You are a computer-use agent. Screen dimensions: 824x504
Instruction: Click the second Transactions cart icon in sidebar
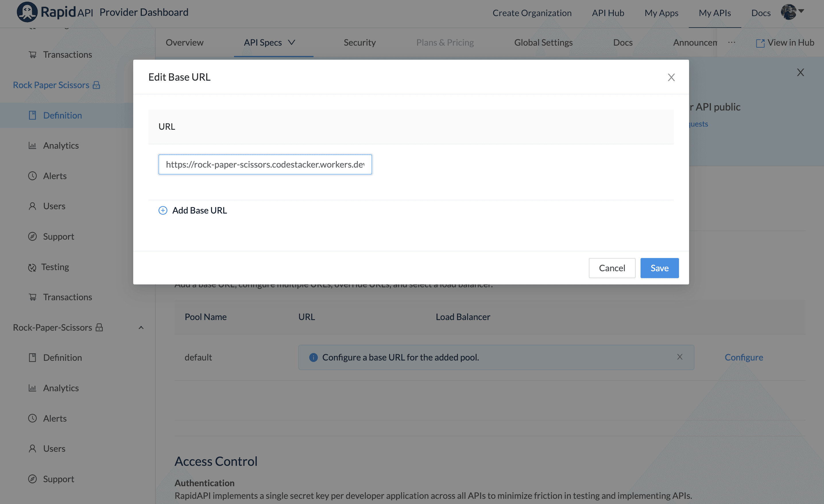point(32,297)
